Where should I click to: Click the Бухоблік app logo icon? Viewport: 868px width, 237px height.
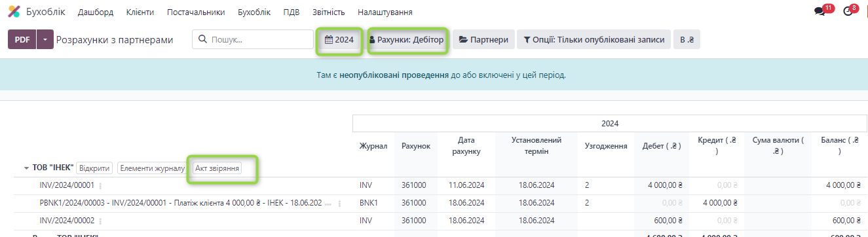(x=14, y=12)
